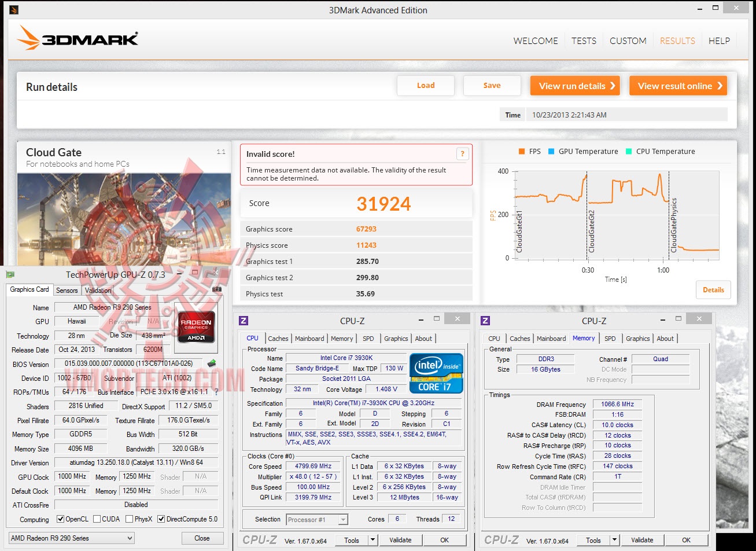The width and height of the screenshot is (756, 551).
Task: Click the BIOS Version field in GPU-Z
Action: point(129,364)
